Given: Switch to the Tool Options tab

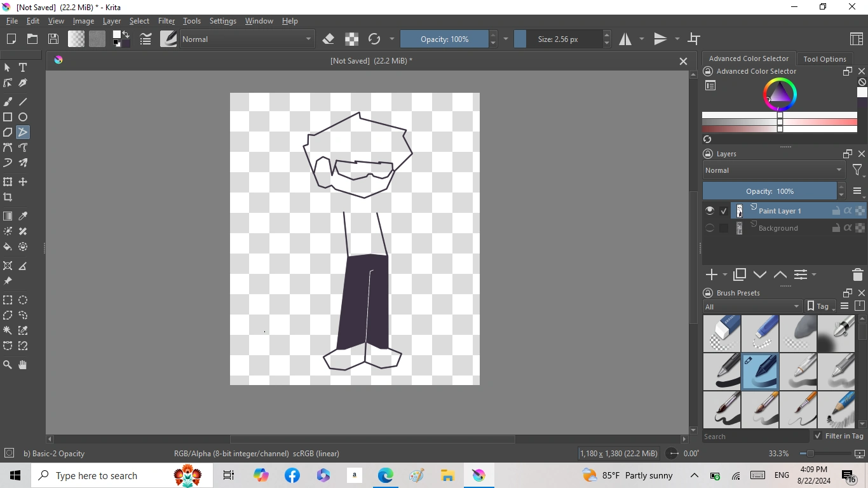Looking at the screenshot, I should [825, 58].
